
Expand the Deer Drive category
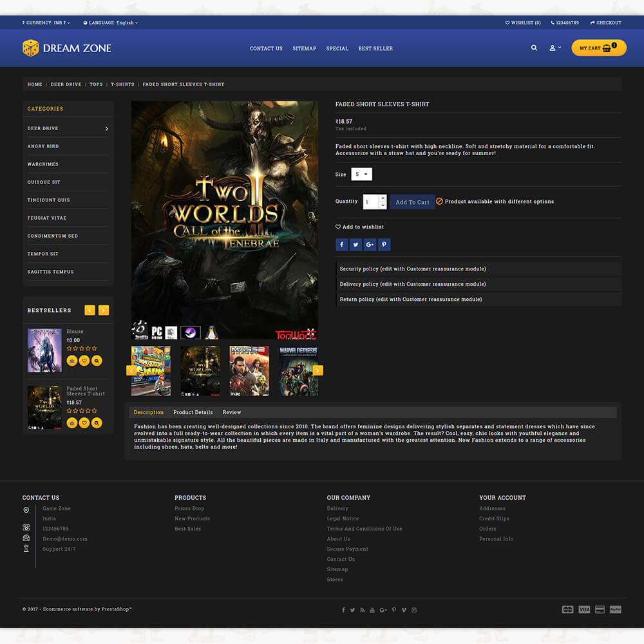click(106, 129)
